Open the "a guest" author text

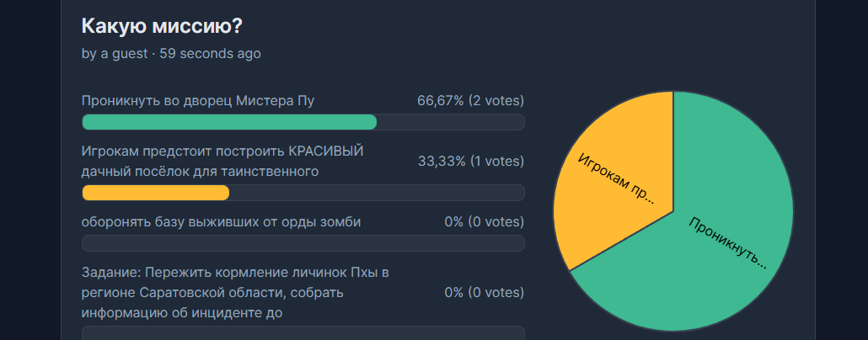[123, 54]
